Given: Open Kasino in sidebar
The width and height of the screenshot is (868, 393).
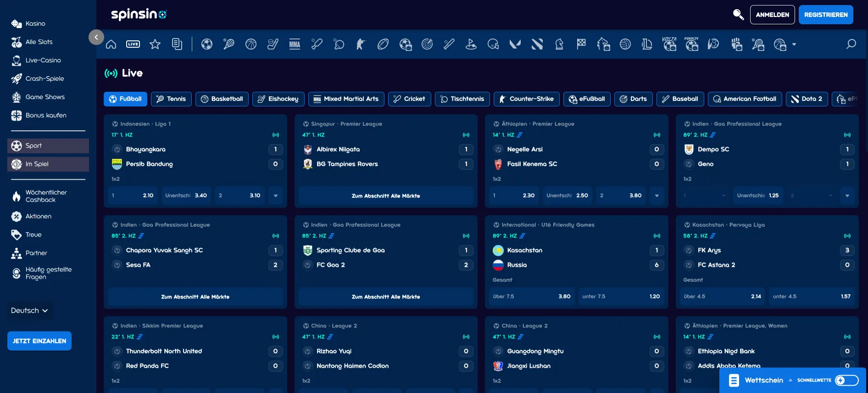Looking at the screenshot, I should pyautogui.click(x=35, y=23).
